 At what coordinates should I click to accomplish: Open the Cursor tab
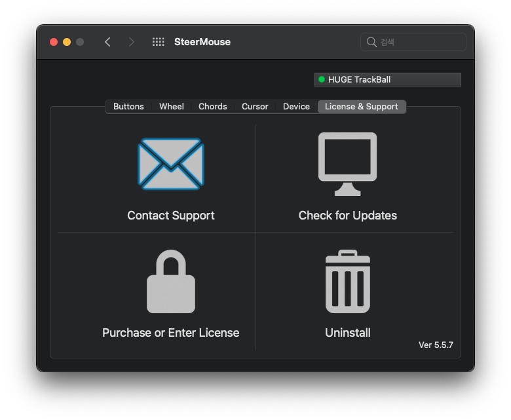tap(255, 107)
